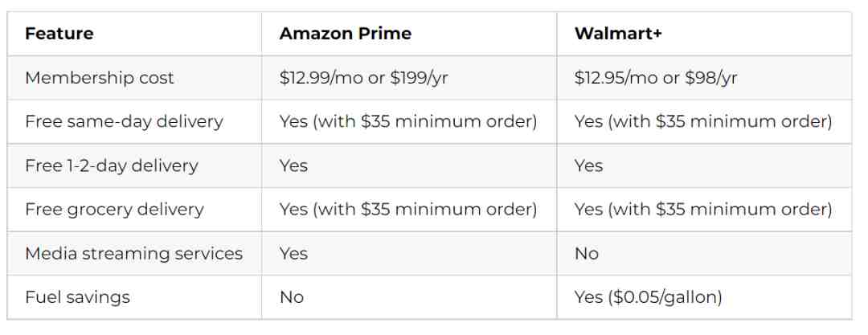This screenshot has width=868, height=335.
Task: Select the Free same-day delivery label
Action: (x=124, y=121)
